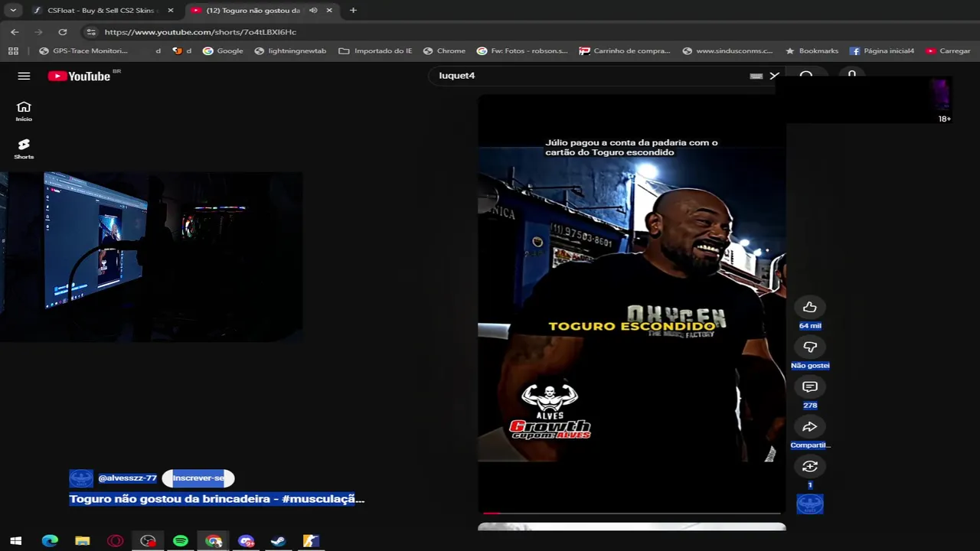Go back in browser history
The width and height of the screenshot is (980, 551).
[x=15, y=32]
